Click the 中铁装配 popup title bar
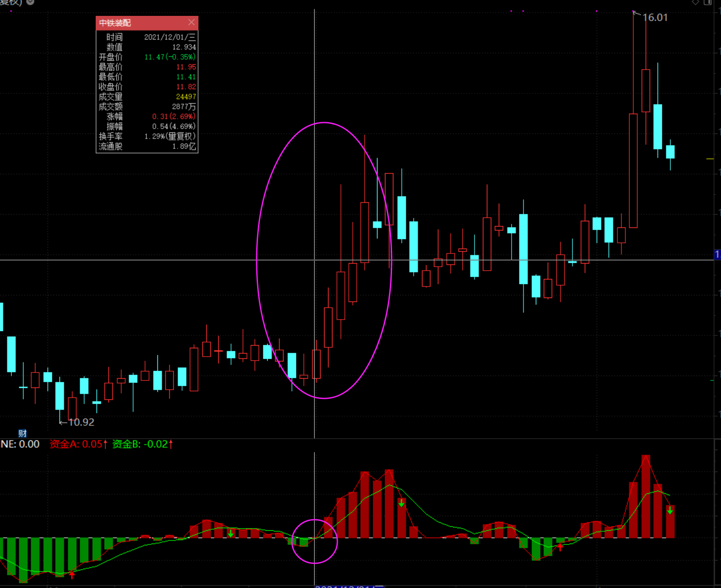This screenshot has height=588, width=721. 147,23
